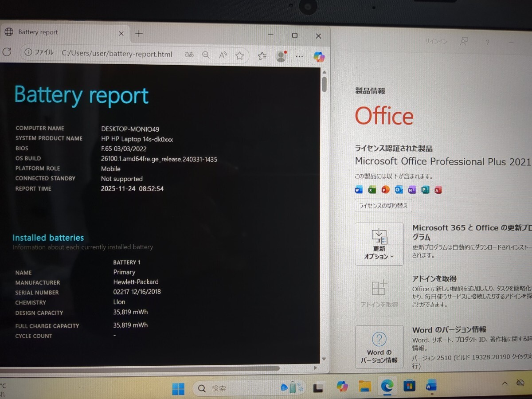Click the Publisher app icon under Office
The height and width of the screenshot is (399, 532).
(x=425, y=190)
